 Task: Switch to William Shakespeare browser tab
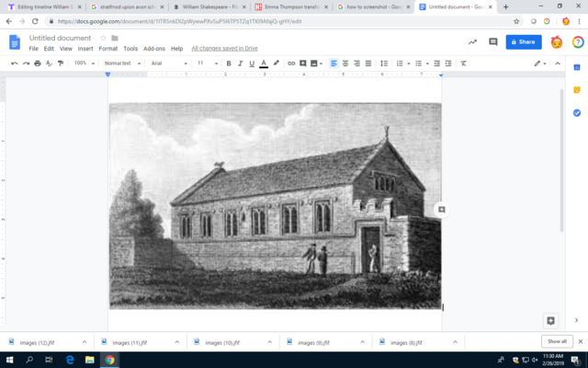point(209,6)
